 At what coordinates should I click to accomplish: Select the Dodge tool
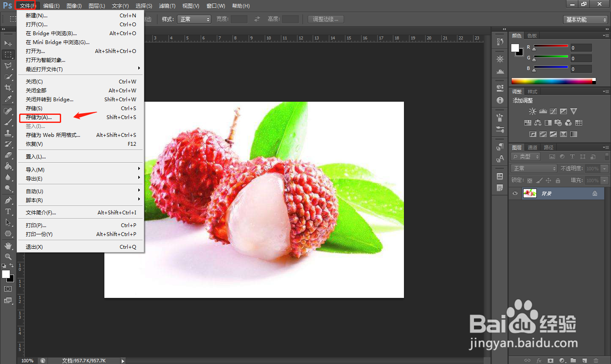(8, 188)
